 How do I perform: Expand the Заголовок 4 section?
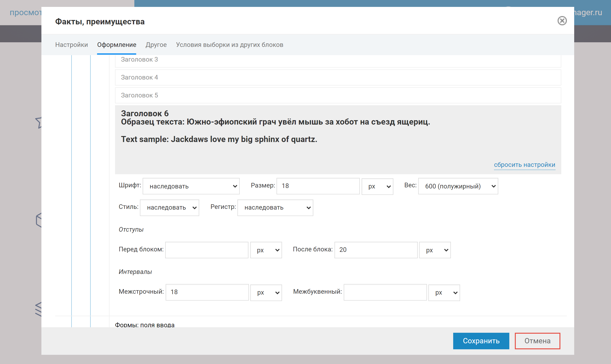coord(338,77)
